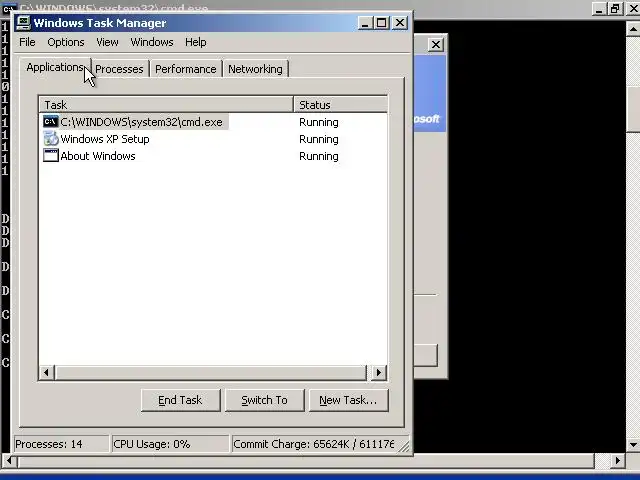Click the Switch To button
This screenshot has height=480, width=640.
click(x=264, y=400)
